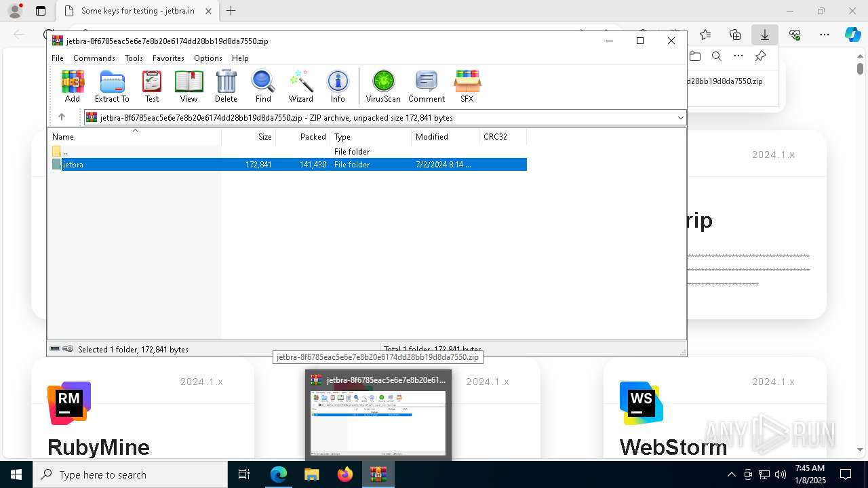Sort list by Type column
Image resolution: width=868 pixels, height=488 pixels.
tap(371, 136)
